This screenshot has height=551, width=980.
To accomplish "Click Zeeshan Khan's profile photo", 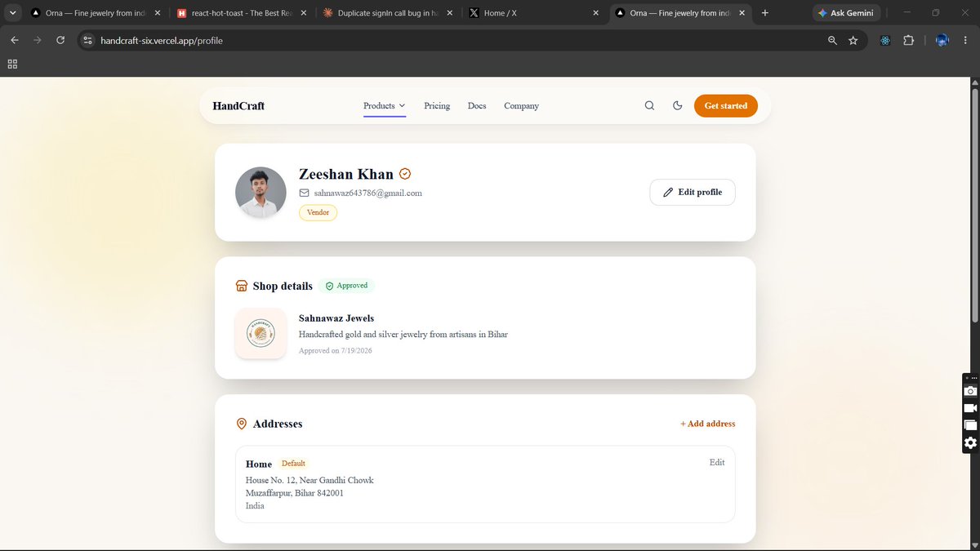I will coord(261,193).
